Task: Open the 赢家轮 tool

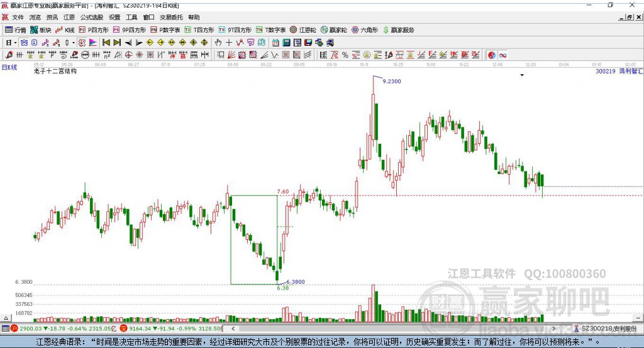Action: coord(334,30)
